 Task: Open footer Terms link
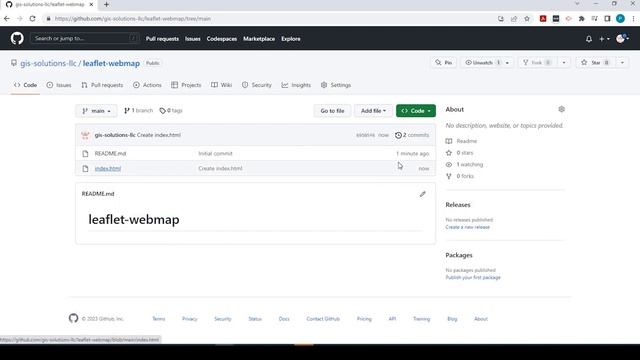click(x=159, y=319)
